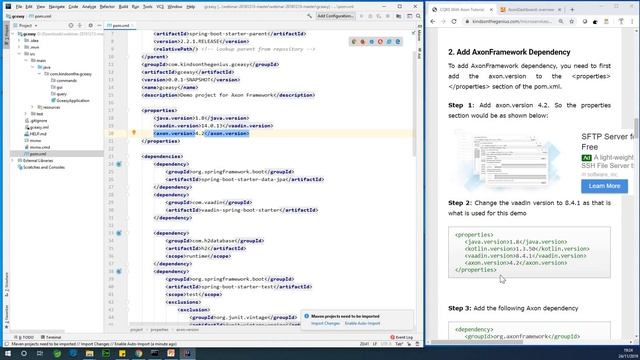Reload the page in Chrome

(x=454, y=21)
